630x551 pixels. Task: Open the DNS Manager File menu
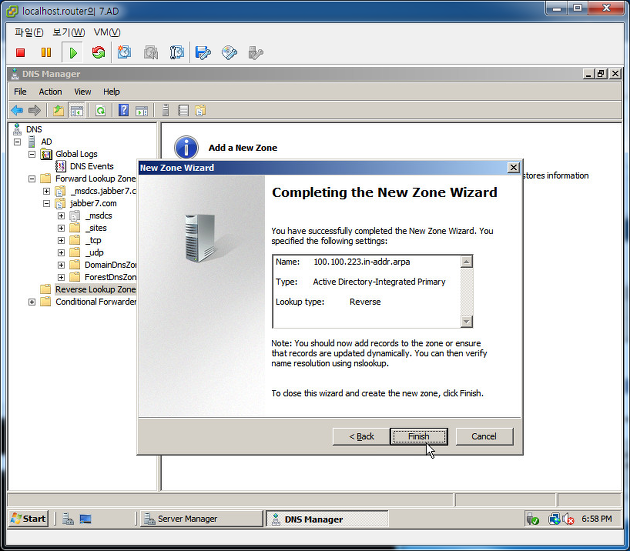[20, 92]
